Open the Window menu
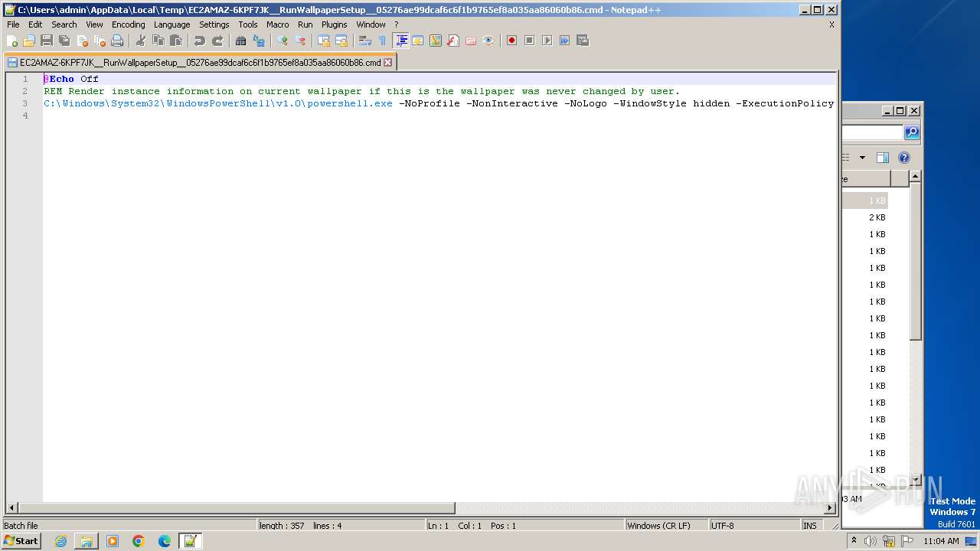980x551 pixels. [x=371, y=24]
